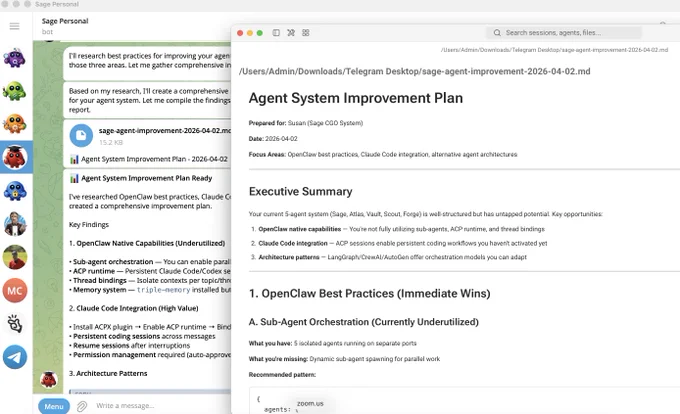Click the sender avatar beside the last chat message
680x414 pixels.
49,380
